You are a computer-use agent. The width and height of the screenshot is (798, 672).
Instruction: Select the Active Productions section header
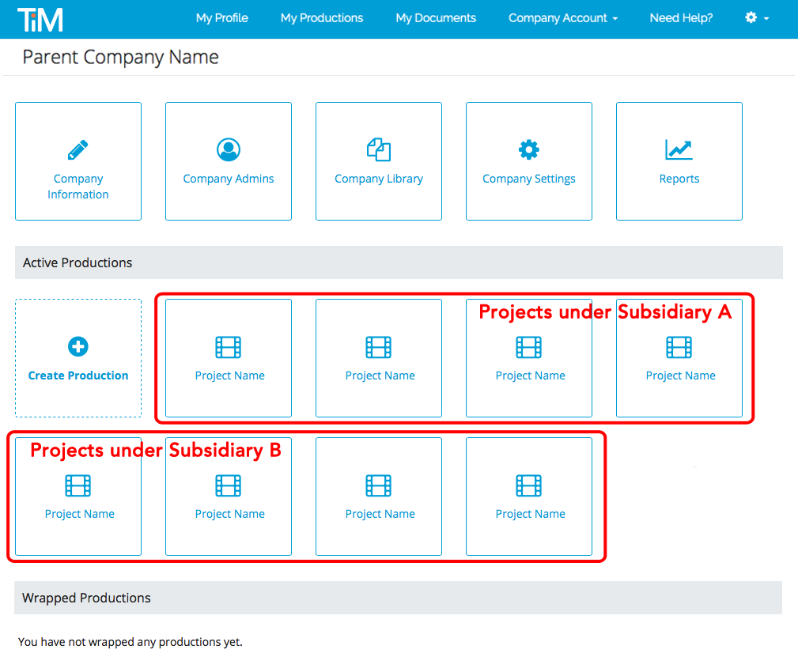(x=399, y=262)
